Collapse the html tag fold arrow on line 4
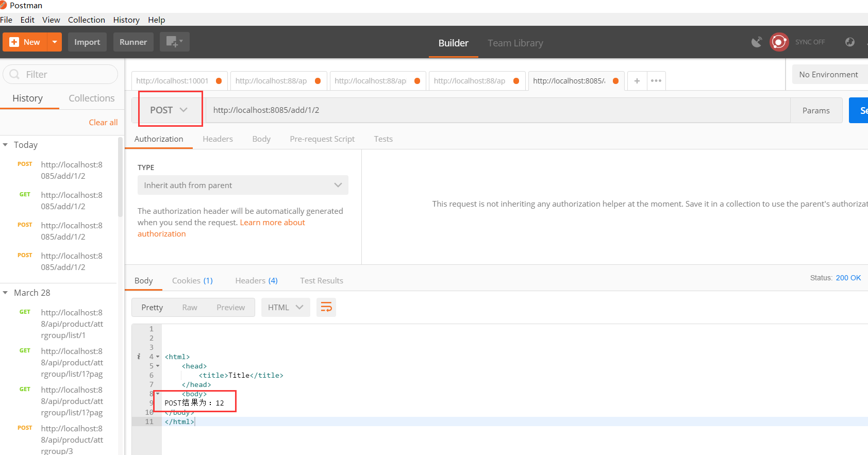The width and height of the screenshot is (868, 455). click(158, 357)
